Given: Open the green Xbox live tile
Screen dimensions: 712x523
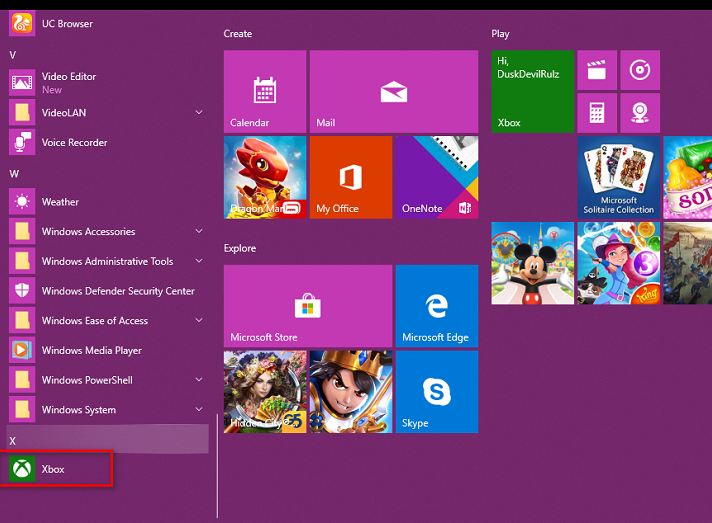Looking at the screenshot, I should coord(533,91).
